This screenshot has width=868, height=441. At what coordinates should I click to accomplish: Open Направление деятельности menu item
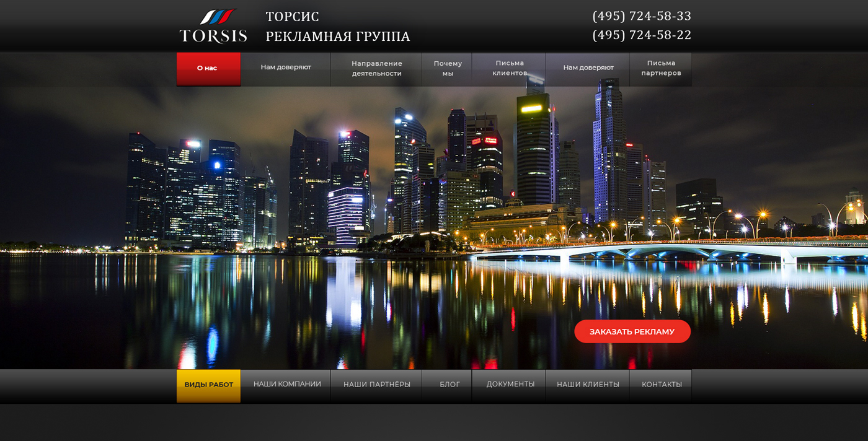pos(376,68)
